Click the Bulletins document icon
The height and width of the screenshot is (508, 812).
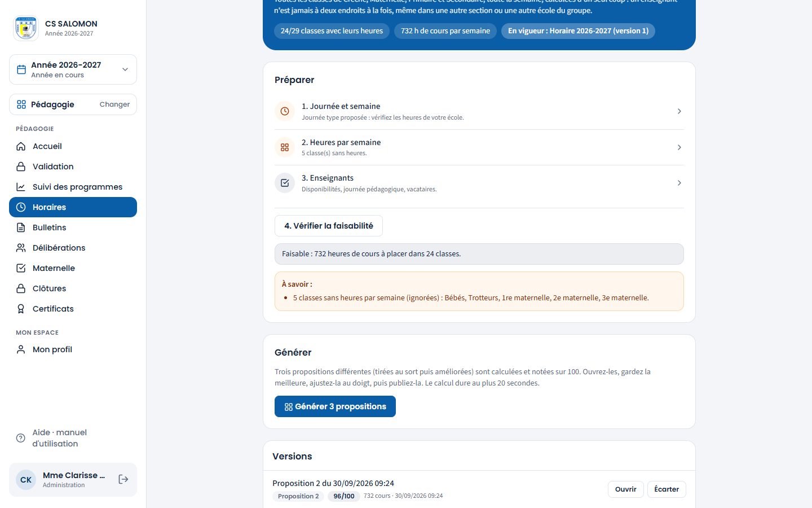[21, 227]
